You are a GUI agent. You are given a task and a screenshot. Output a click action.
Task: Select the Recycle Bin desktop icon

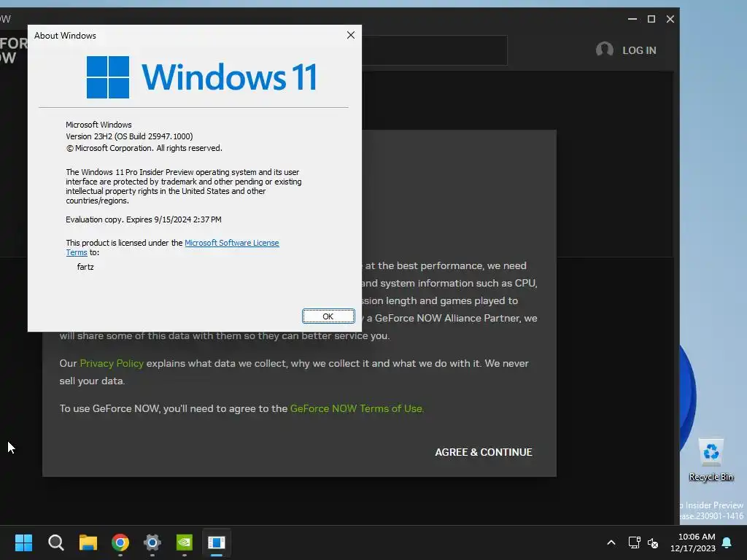tap(711, 460)
